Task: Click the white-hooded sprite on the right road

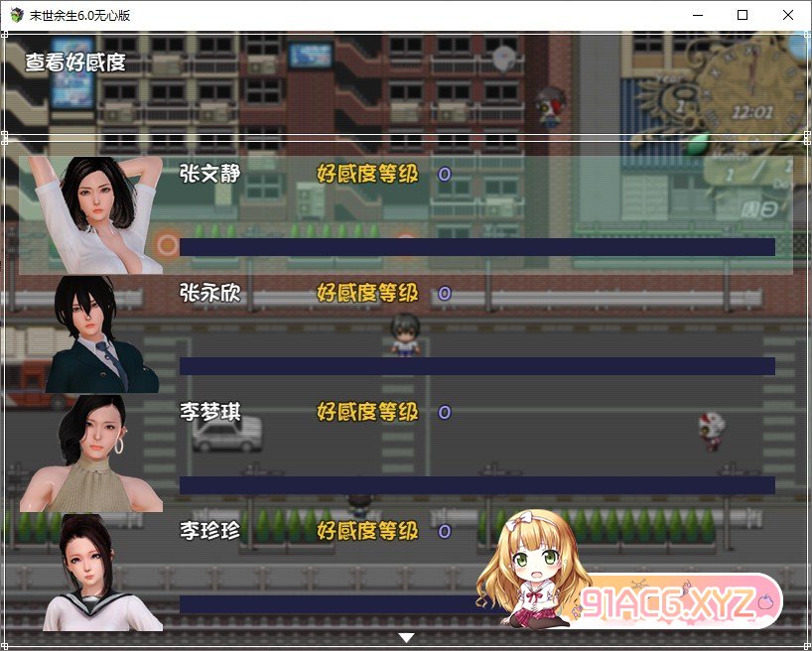Action: [712, 433]
